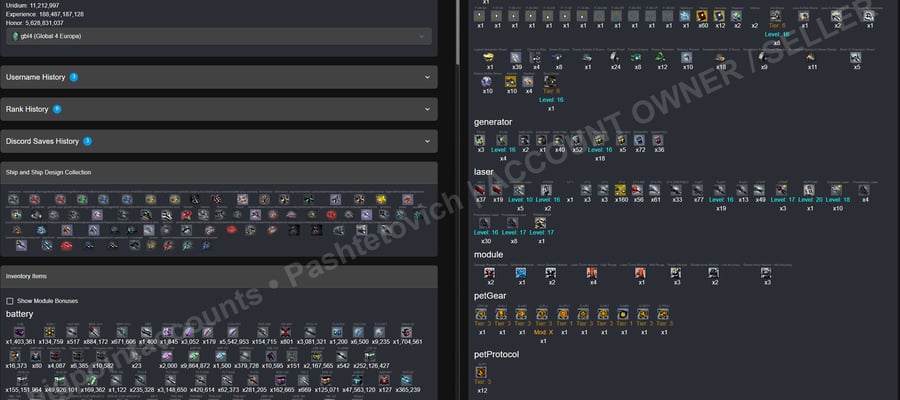Select the battery item with count x16,373
The width and height of the screenshot is (900, 400).
[x=15, y=356]
